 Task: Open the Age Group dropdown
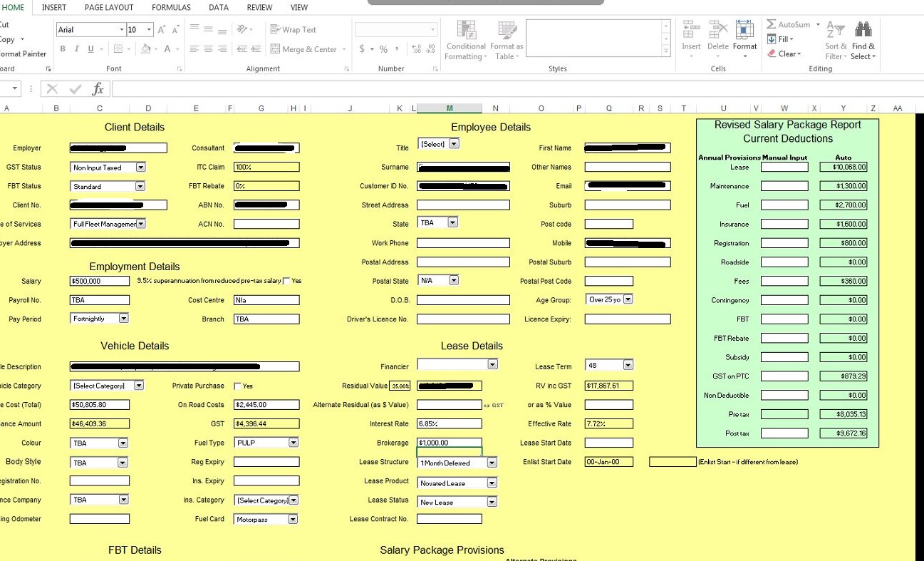[x=628, y=299]
